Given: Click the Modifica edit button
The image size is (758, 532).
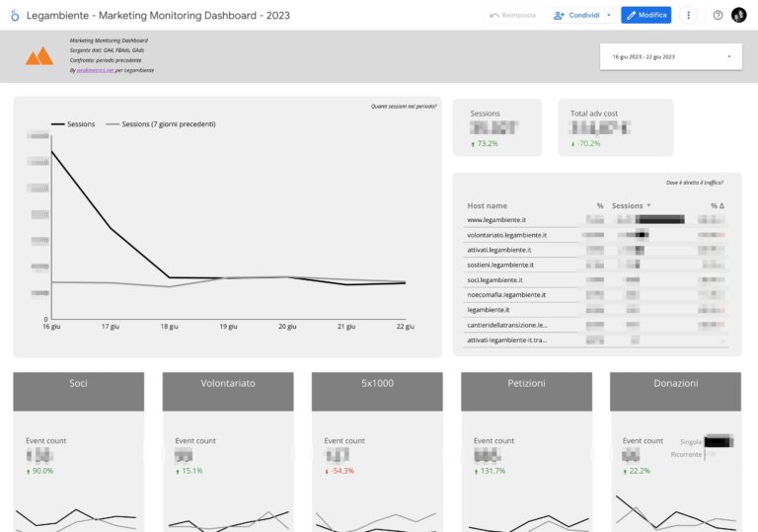Looking at the screenshot, I should 645,16.
